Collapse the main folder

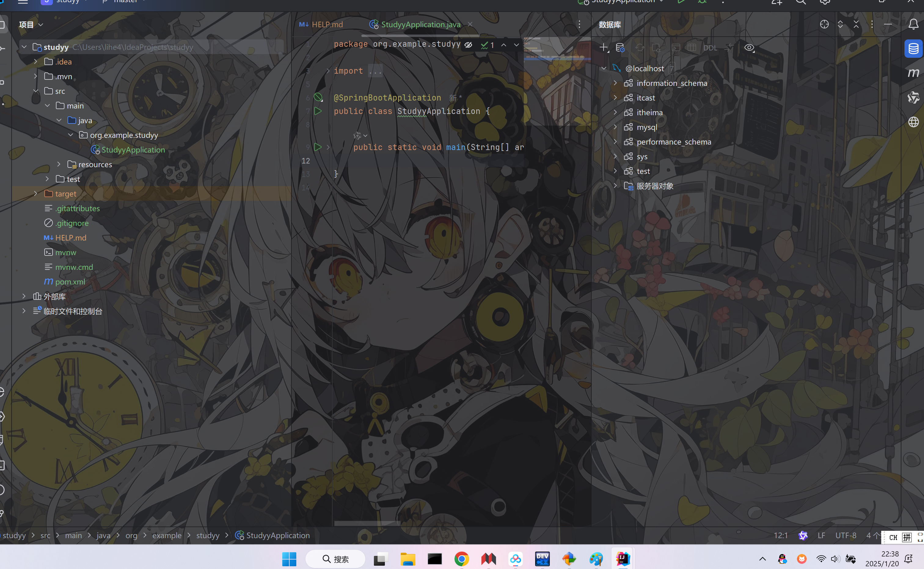[47, 105]
